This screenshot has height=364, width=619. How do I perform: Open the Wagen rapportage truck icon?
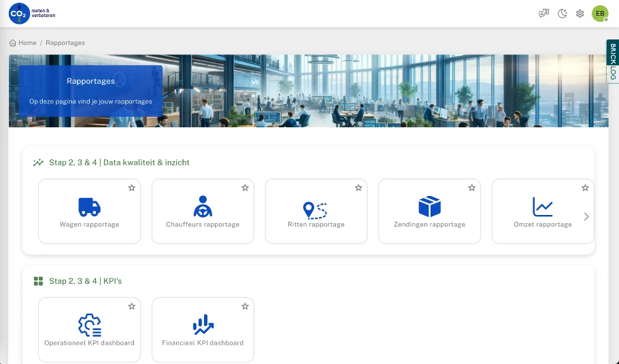pyautogui.click(x=89, y=207)
